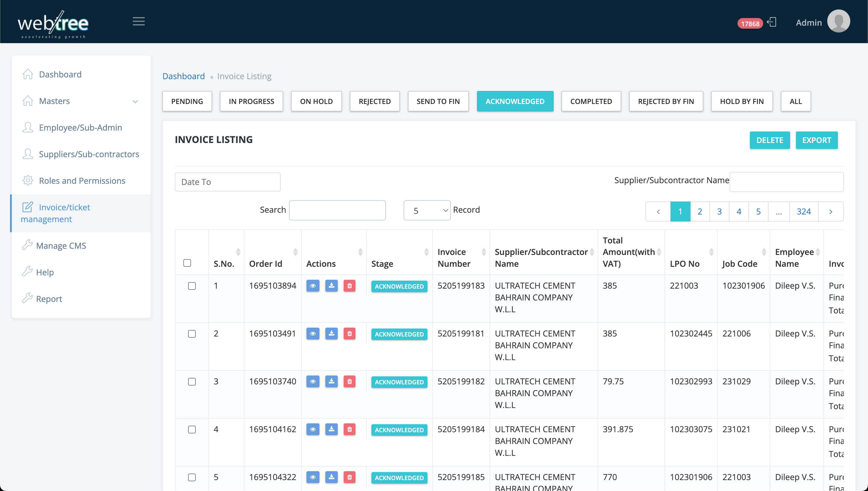The width and height of the screenshot is (868, 491).
Task: Open the 17868 notification badge
Action: pyautogui.click(x=750, y=24)
